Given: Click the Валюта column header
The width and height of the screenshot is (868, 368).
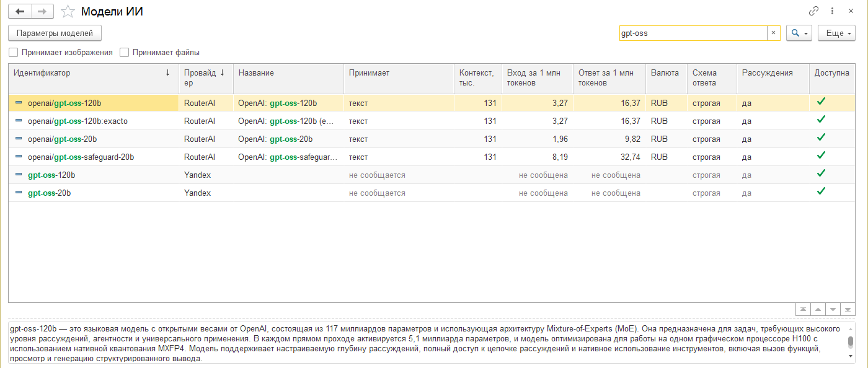Looking at the screenshot, I should pyautogui.click(x=666, y=78).
